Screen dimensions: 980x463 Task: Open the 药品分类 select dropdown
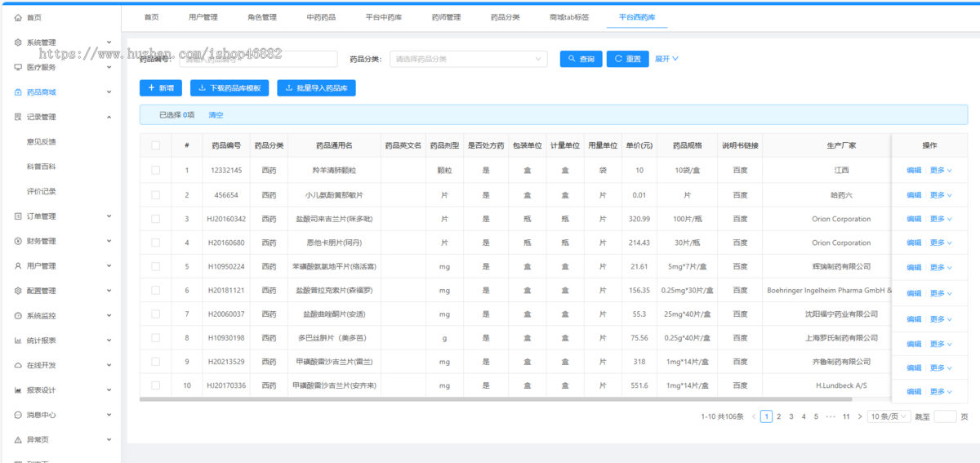pyautogui.click(x=469, y=59)
